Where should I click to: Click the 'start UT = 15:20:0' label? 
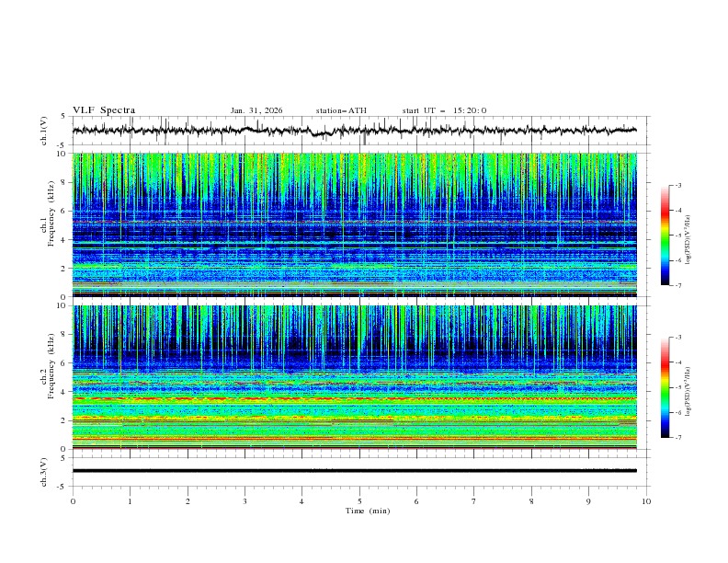coord(444,110)
